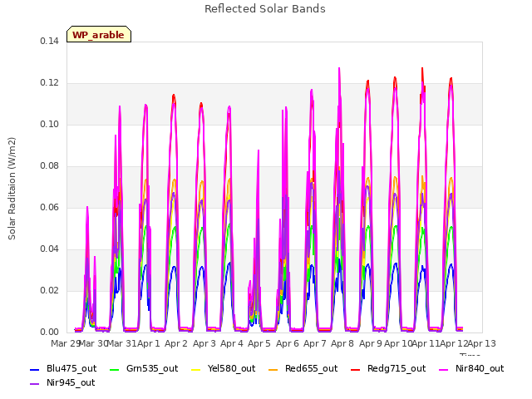Click the 0.08 y-axis tick label

point(49,166)
